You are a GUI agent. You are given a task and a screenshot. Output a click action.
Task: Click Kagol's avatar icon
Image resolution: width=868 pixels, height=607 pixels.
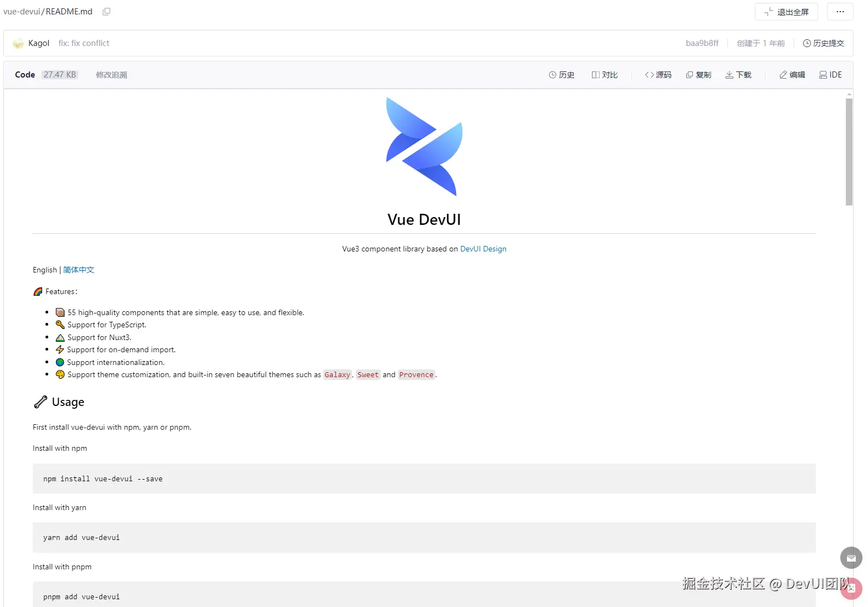(x=18, y=43)
